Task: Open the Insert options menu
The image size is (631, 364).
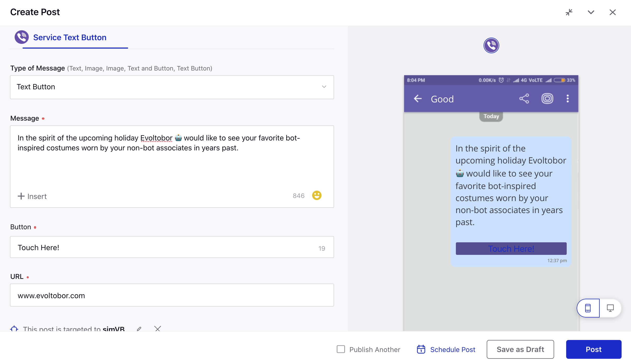Action: pos(32,196)
